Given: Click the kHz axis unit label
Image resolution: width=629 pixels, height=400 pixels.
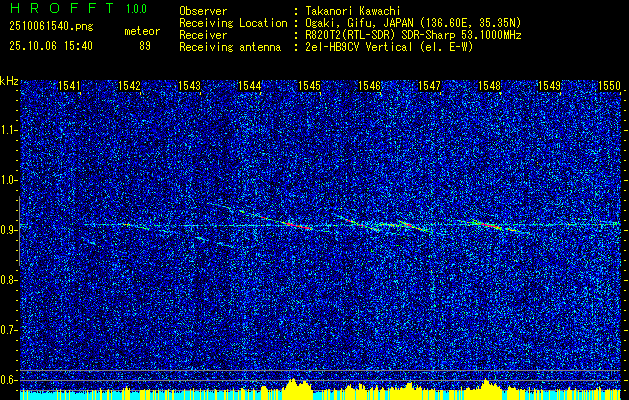Looking at the screenshot, I should pos(9,81).
